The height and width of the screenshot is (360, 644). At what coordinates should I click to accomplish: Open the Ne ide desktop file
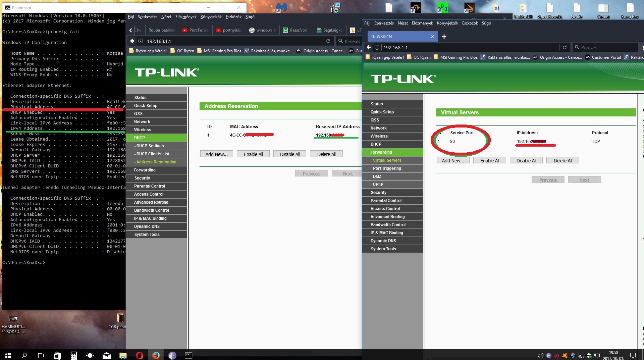pos(576,11)
